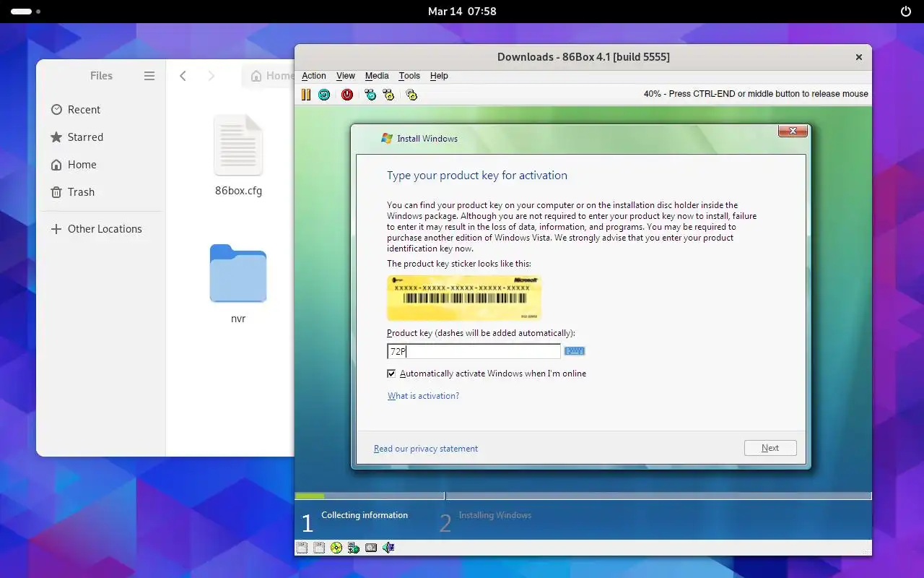This screenshot has height=578, width=924.
Task: Click the gray hard disk status icon
Action: point(371,548)
